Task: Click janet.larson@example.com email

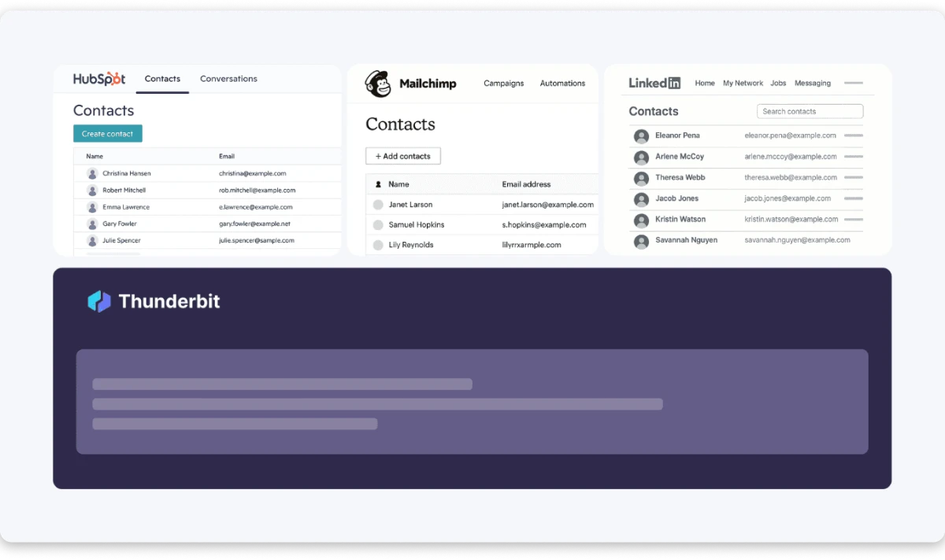Action: coord(548,205)
